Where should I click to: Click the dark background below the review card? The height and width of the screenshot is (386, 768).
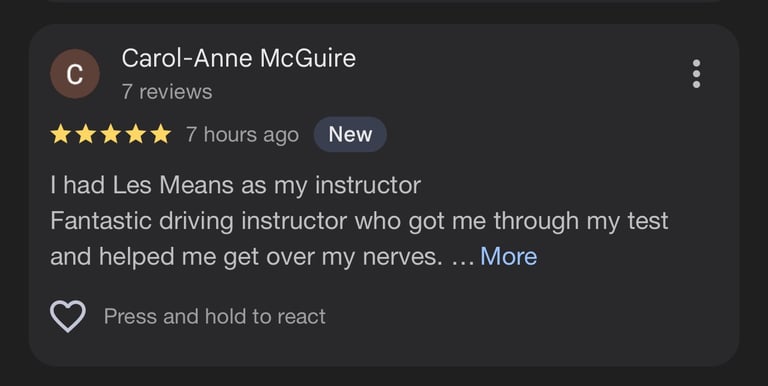[384, 376]
